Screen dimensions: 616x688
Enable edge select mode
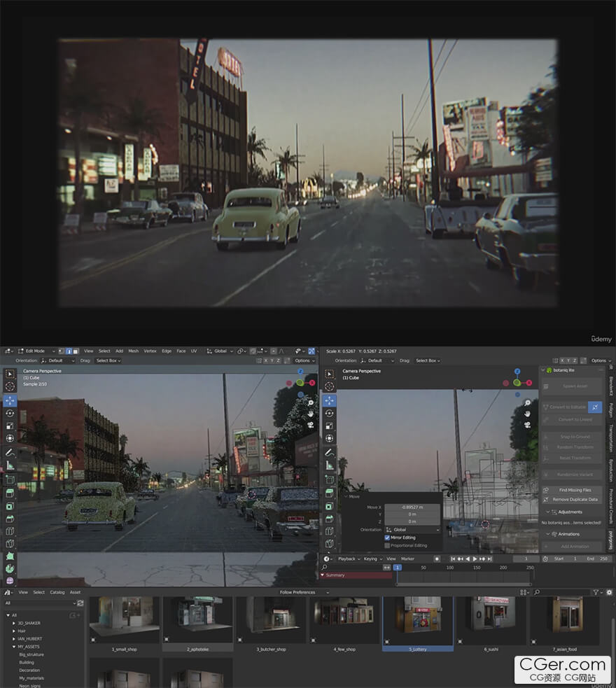point(69,351)
